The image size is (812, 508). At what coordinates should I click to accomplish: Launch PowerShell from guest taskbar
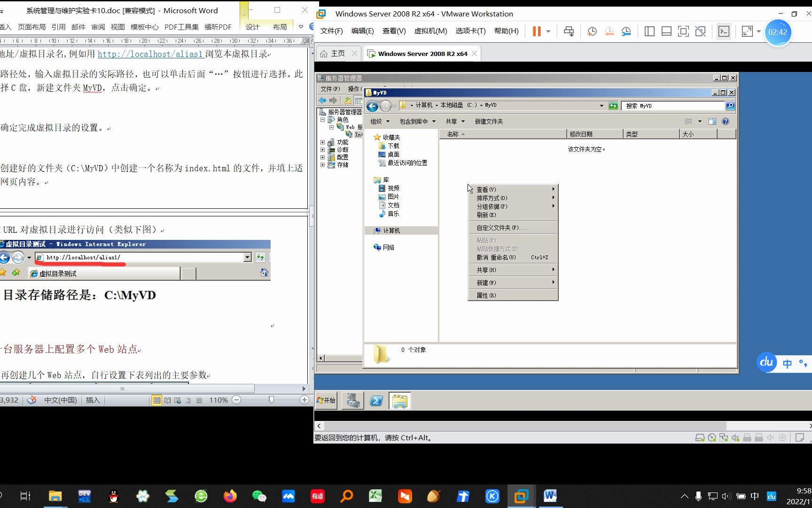click(376, 401)
